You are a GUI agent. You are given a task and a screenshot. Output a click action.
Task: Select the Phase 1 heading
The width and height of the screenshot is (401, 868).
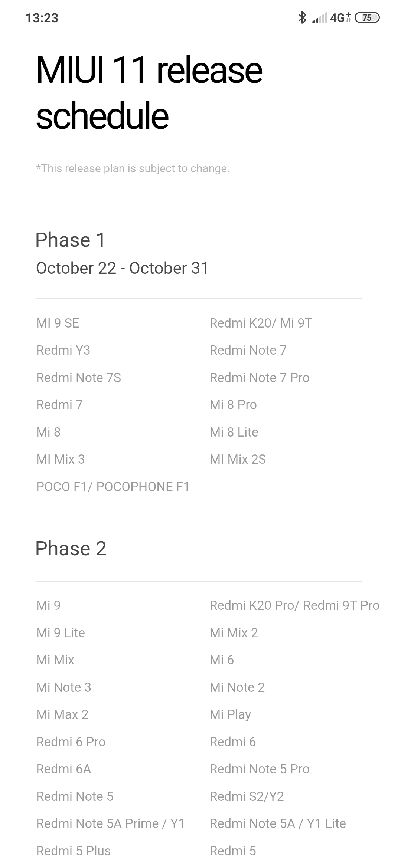point(71,240)
